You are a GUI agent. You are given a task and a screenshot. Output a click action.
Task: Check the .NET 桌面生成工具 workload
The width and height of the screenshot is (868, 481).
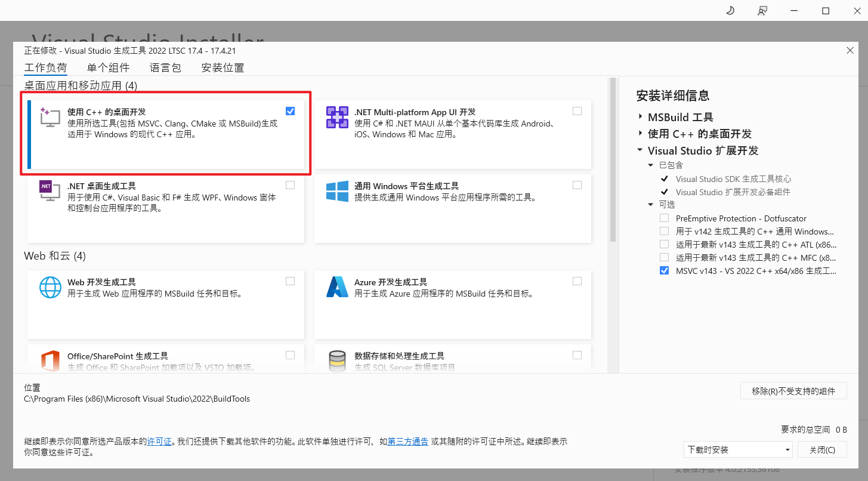(290, 185)
